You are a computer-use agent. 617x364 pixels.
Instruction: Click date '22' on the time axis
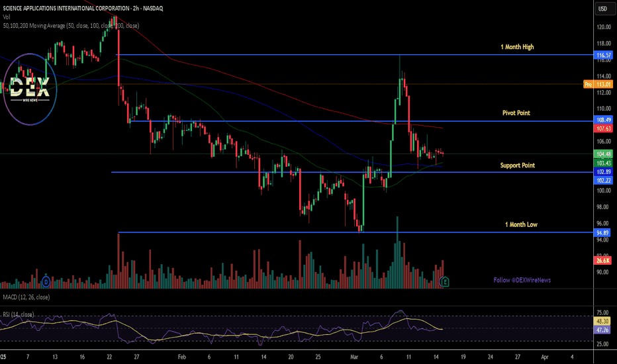point(109,357)
